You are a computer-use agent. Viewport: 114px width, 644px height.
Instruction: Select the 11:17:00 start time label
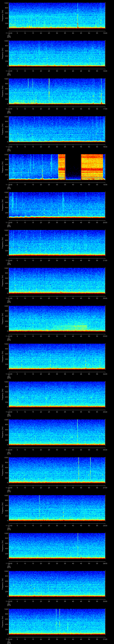9,147
